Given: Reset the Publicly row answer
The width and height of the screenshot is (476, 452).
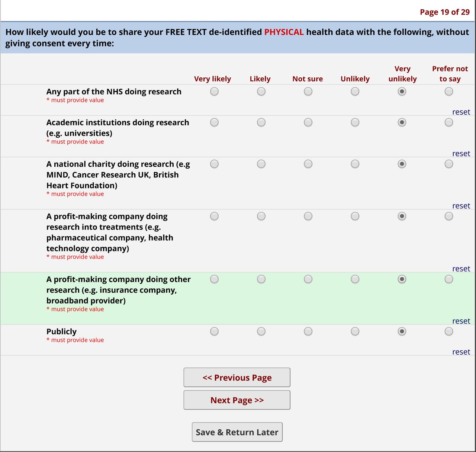Looking at the screenshot, I should click(x=461, y=352).
